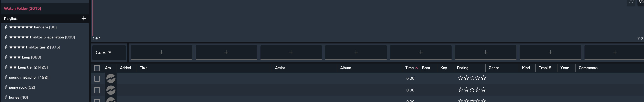Click the bolt icon beside jonny rock playlist
The width and height of the screenshot is (644, 102).
(6, 87)
